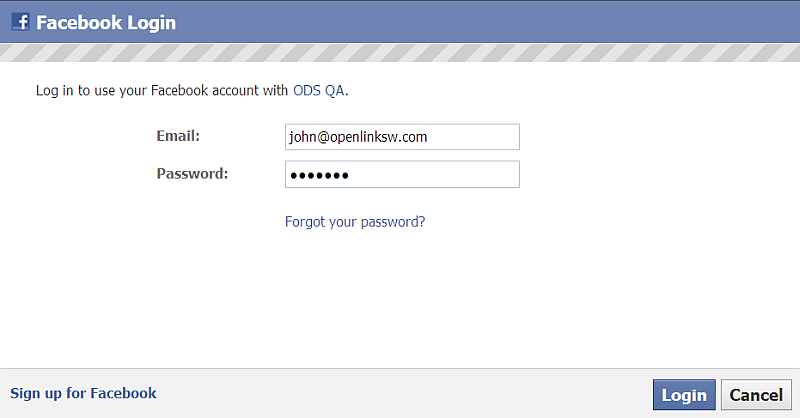Click the 'Password:' field label
This screenshot has width=800, height=418.
pyautogui.click(x=192, y=174)
